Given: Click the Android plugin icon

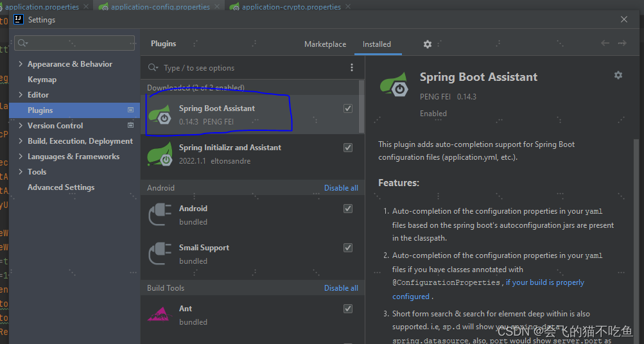Looking at the screenshot, I should [x=160, y=215].
